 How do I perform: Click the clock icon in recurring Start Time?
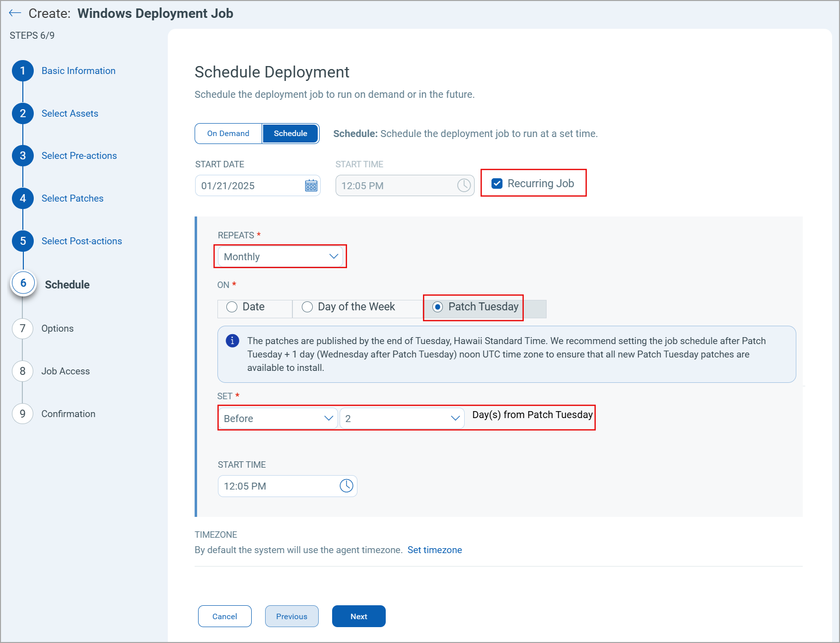click(x=346, y=486)
